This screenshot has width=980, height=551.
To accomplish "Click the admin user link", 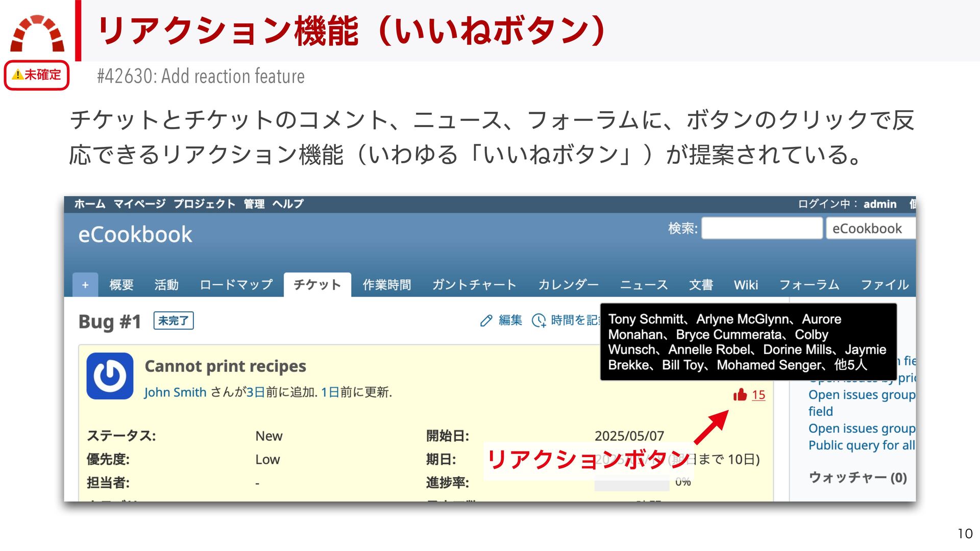I will tap(879, 204).
